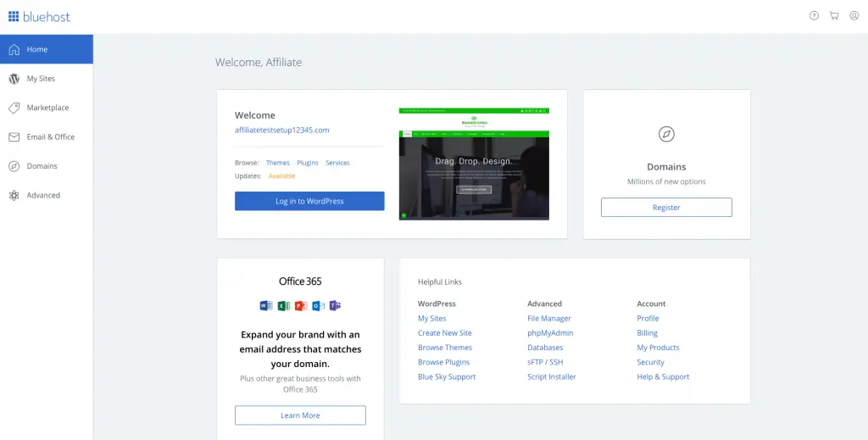Open Advanced in the sidebar
The height and width of the screenshot is (440, 868).
pyautogui.click(x=47, y=195)
